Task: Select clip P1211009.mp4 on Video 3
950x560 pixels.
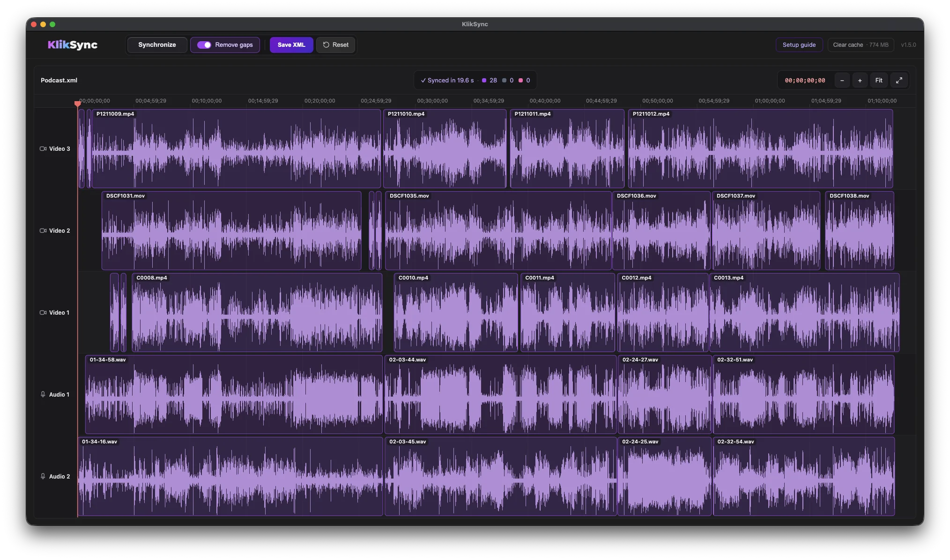Action: click(236, 149)
